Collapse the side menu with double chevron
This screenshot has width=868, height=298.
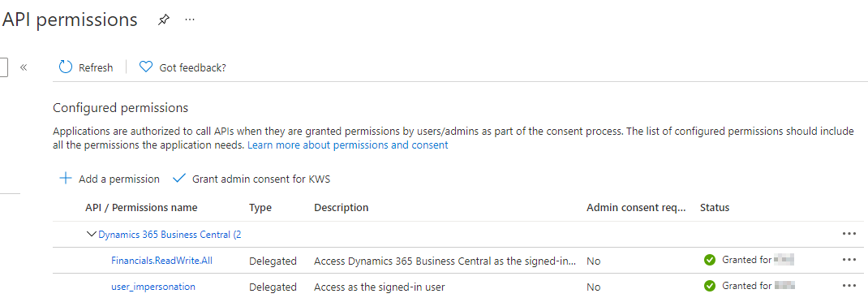click(x=24, y=67)
